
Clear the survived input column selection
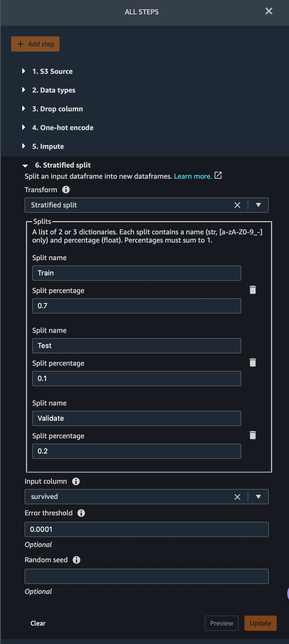[237, 497]
